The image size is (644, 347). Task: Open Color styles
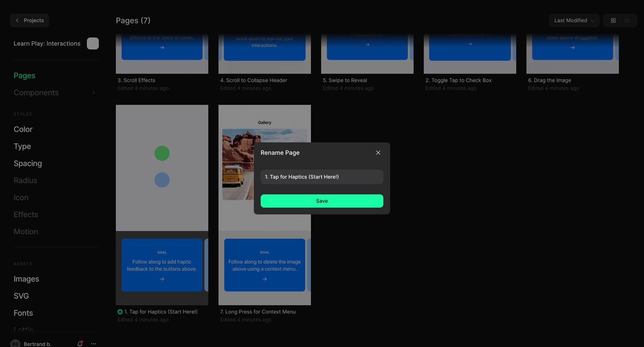click(23, 129)
